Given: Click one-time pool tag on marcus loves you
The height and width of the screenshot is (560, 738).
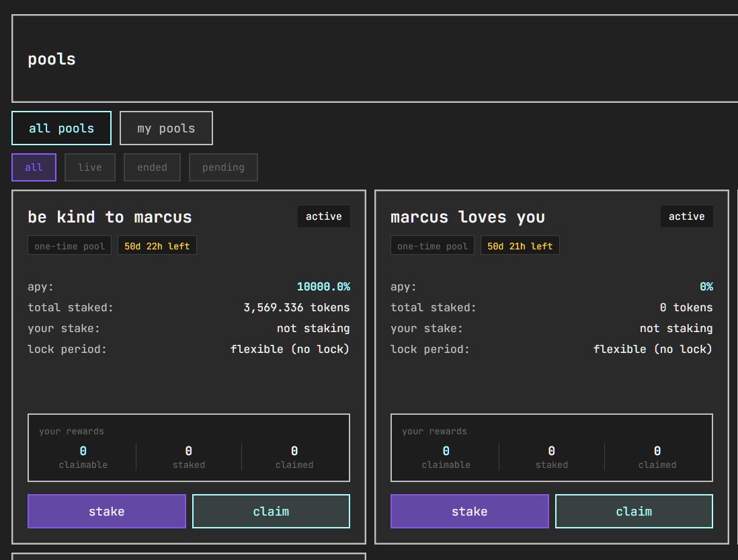Looking at the screenshot, I should 433,245.
